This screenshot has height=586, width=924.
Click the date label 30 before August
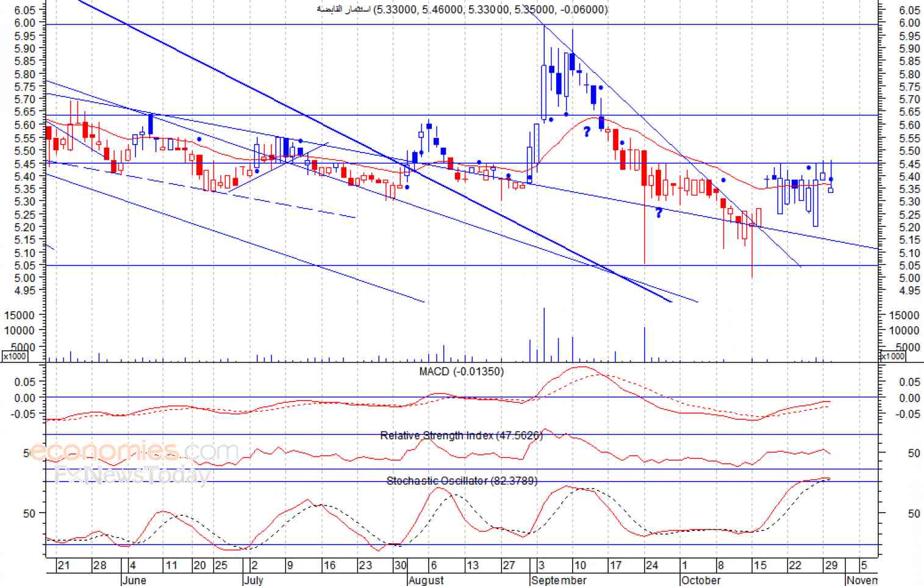400,565
